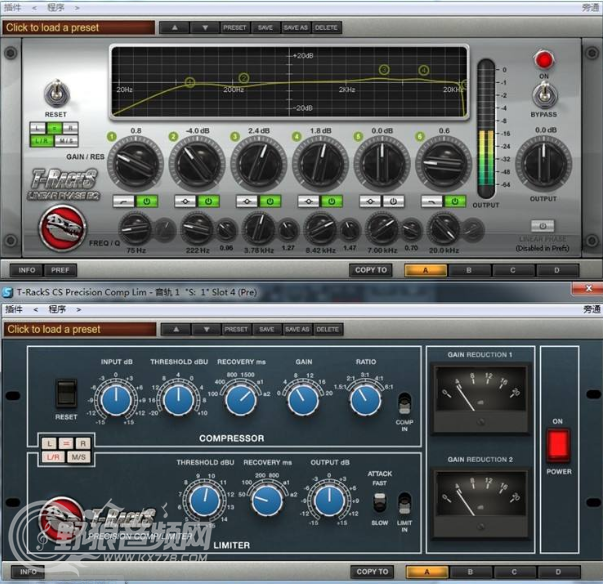
Task: Click compressor INPUT dB knob
Action: tap(116, 401)
